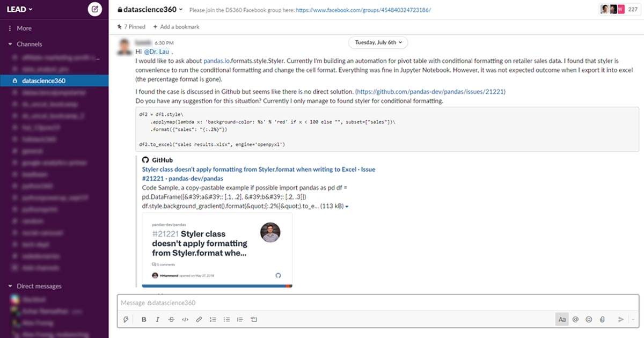Screen dimensions: 644x338
Task: Open the shortcuts lightning bolt menu
Action: (x=126, y=319)
